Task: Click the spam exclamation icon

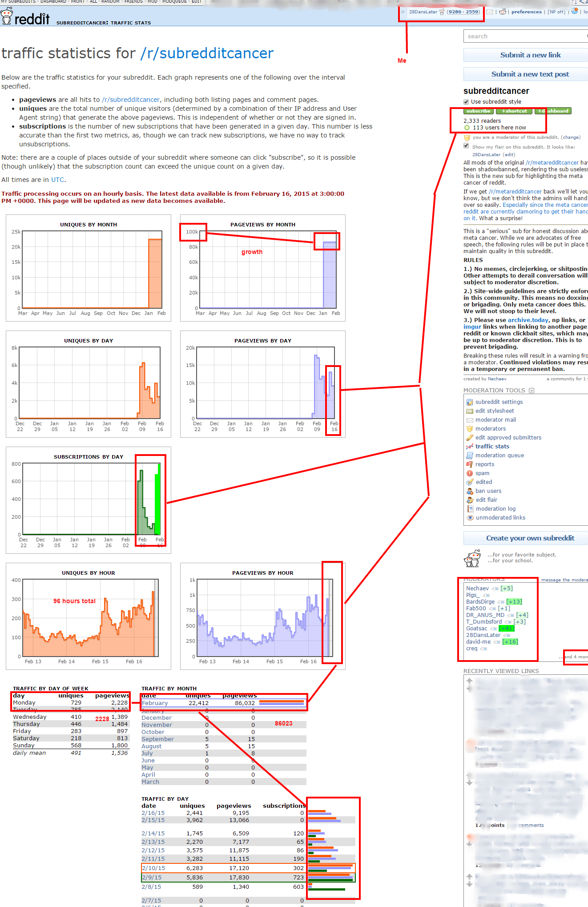Action: pyautogui.click(x=470, y=473)
